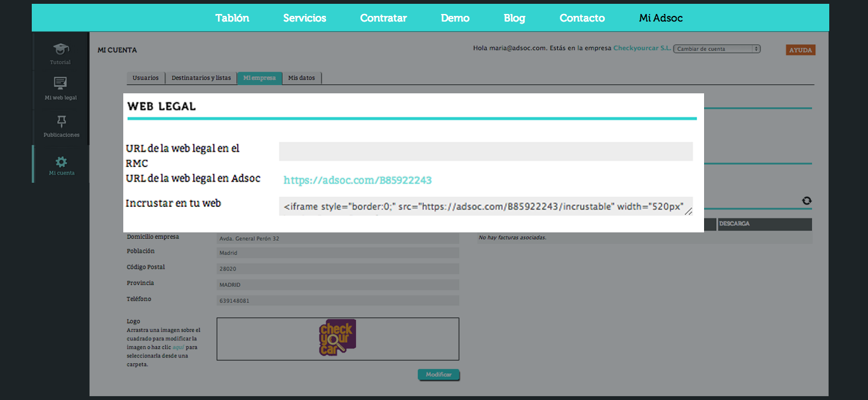
Task: Open Publicaciones pin icon
Action: click(x=61, y=121)
